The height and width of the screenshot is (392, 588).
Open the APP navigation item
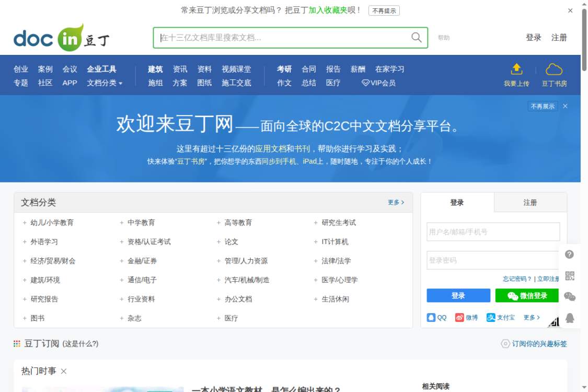point(70,83)
